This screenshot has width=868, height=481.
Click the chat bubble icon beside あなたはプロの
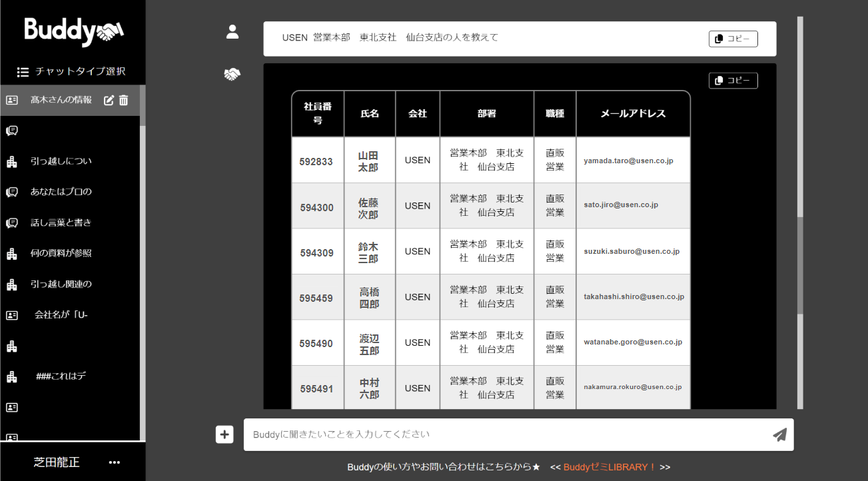point(11,192)
